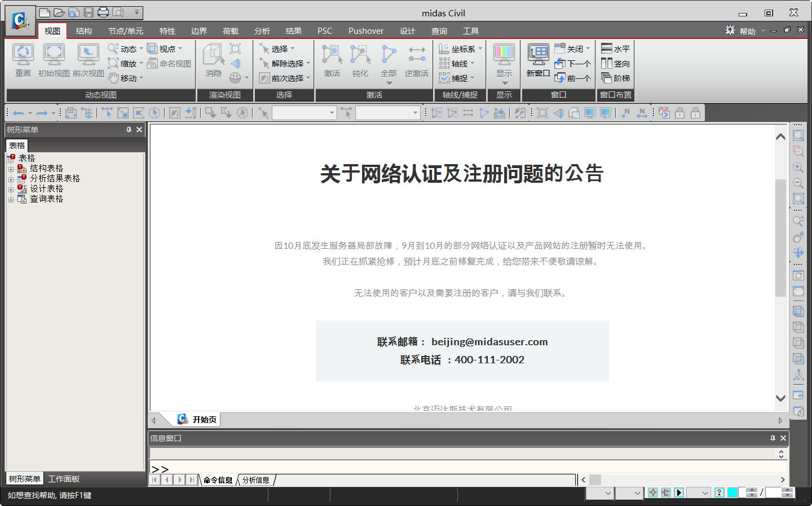Click the midas Civil application logo button
Viewport: 812px width, 506px height.
pos(20,20)
